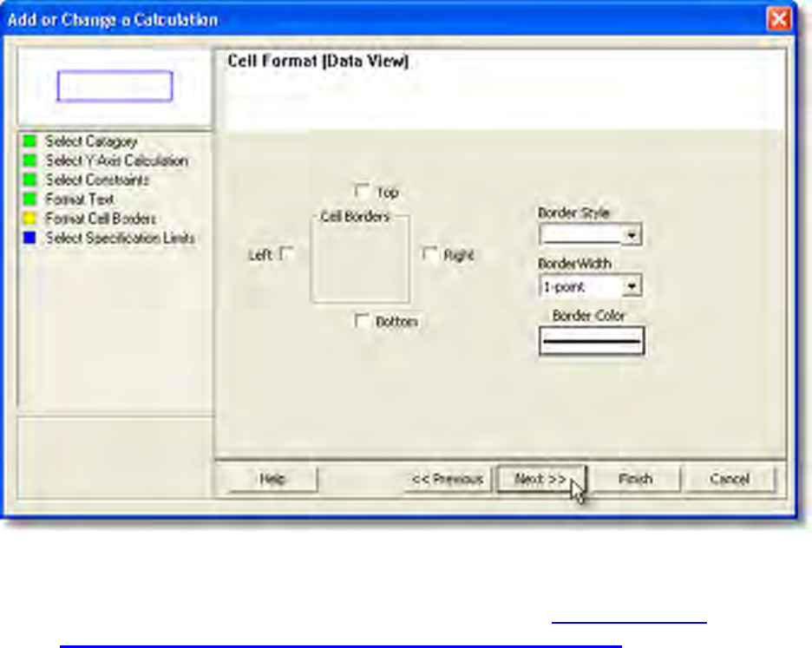Image resolution: width=812 pixels, height=648 pixels.
Task: Cancel the calculation wizard
Action: coord(730,479)
